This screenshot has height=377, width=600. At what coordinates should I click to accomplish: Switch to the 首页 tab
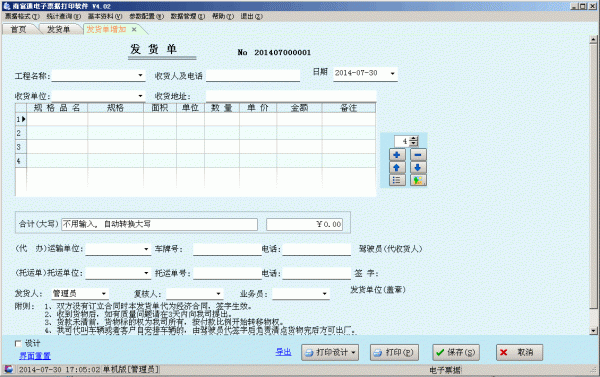18,29
